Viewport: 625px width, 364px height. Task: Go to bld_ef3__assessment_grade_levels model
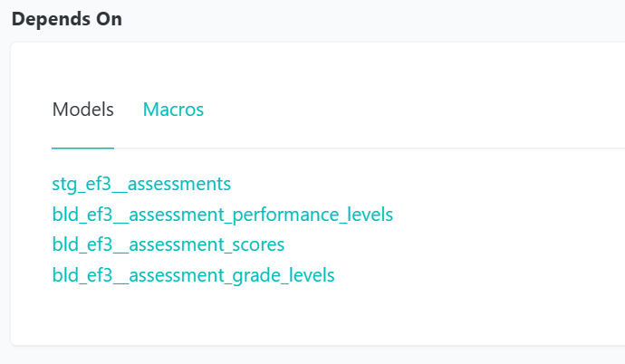click(193, 274)
